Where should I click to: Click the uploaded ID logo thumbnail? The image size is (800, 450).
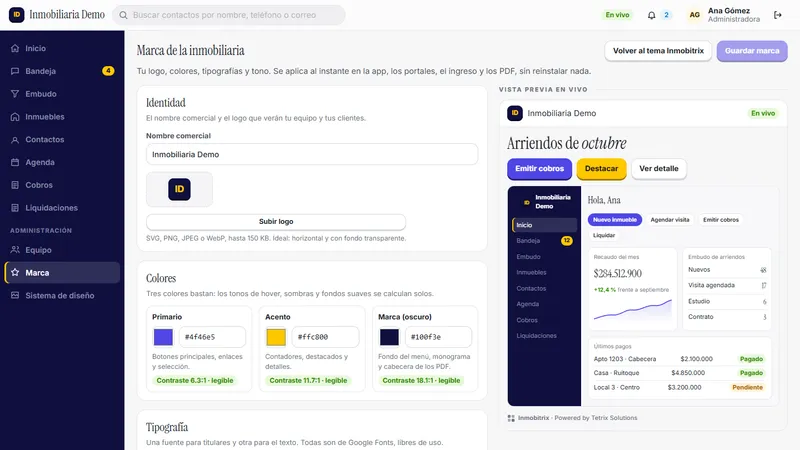(180, 189)
